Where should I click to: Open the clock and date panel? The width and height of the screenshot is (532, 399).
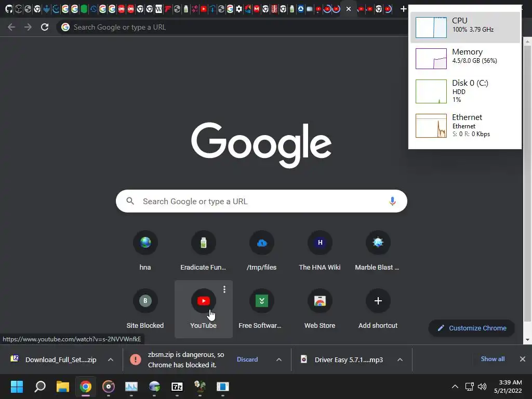pyautogui.click(x=508, y=387)
